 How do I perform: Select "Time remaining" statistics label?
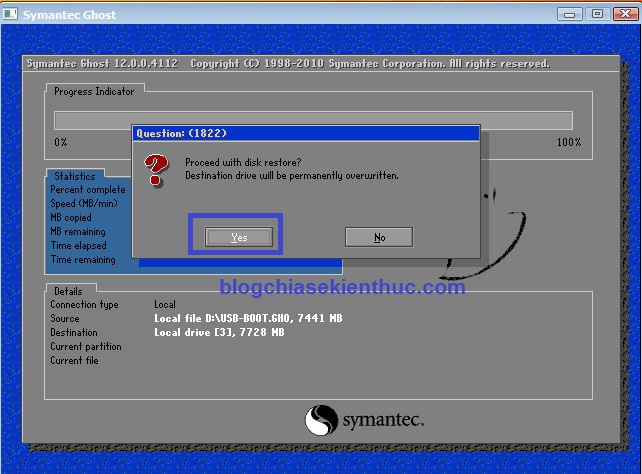(83, 259)
